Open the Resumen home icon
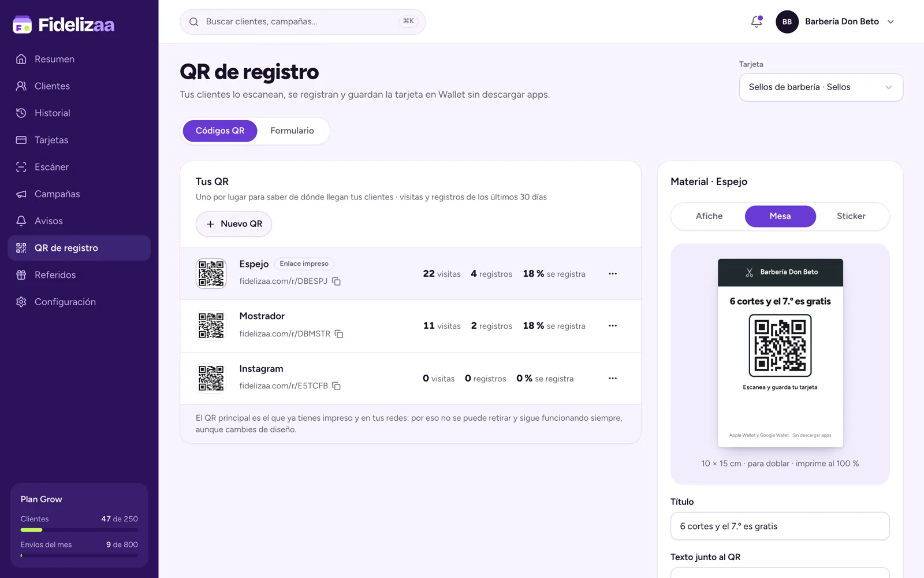924x578 pixels. pyautogui.click(x=21, y=59)
